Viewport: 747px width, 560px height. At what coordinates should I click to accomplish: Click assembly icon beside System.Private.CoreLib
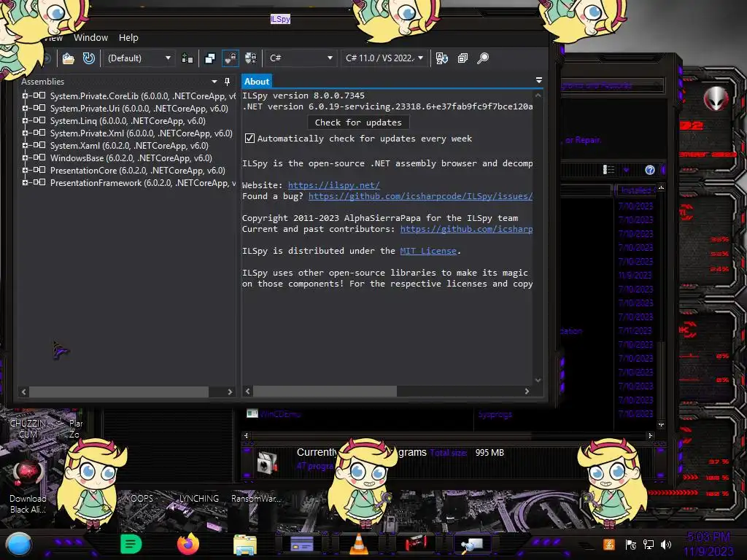tap(39, 96)
